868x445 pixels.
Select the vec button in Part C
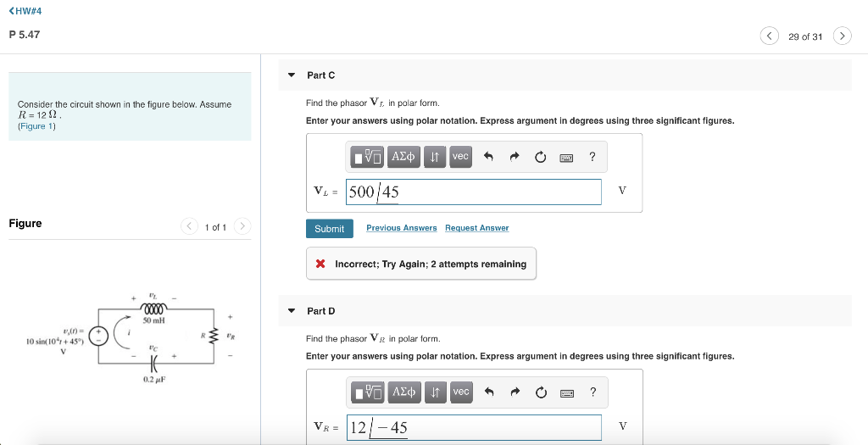pos(460,157)
